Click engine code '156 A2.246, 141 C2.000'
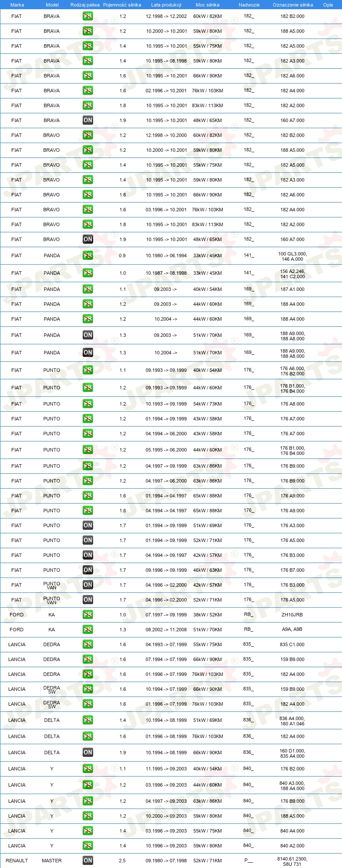The height and width of the screenshot is (868, 342). 292,274
